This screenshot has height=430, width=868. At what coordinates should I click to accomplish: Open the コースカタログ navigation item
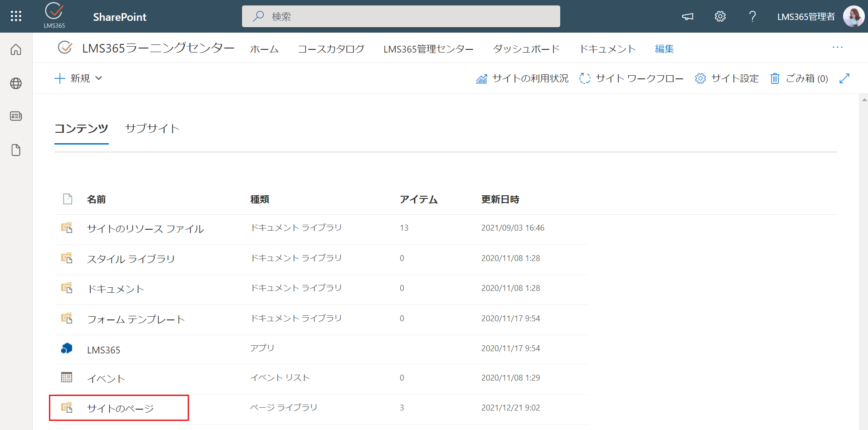[x=331, y=48]
